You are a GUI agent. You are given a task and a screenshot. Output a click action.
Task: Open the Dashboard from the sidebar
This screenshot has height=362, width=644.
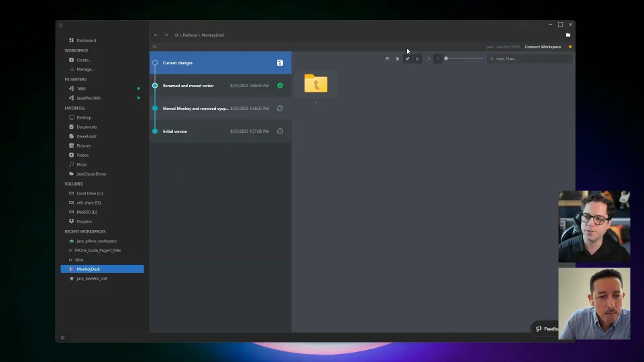pyautogui.click(x=86, y=40)
